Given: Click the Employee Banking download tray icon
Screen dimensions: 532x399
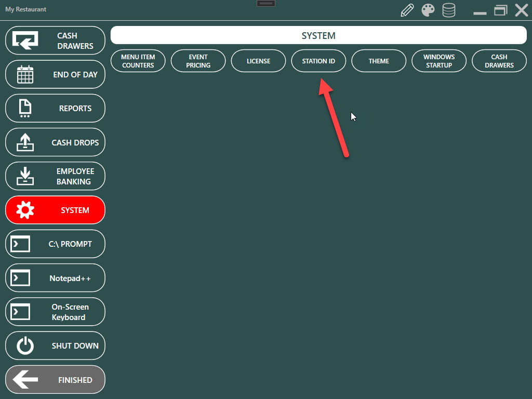Looking at the screenshot, I should (x=25, y=177).
